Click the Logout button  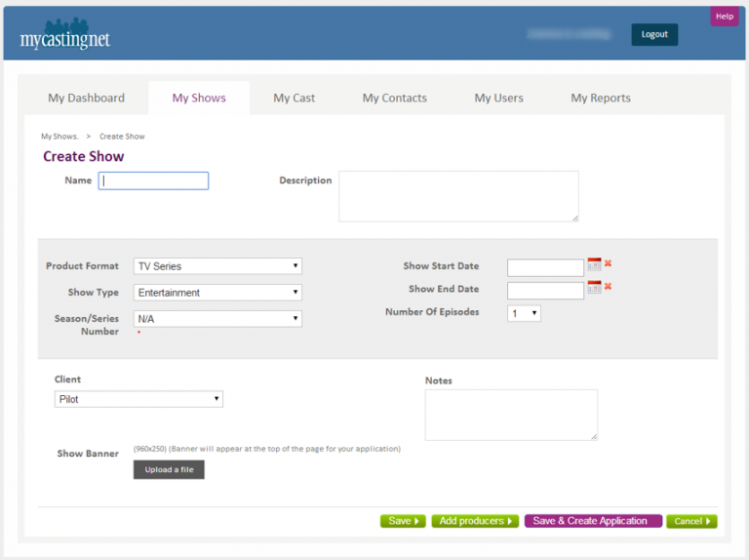[x=654, y=34]
